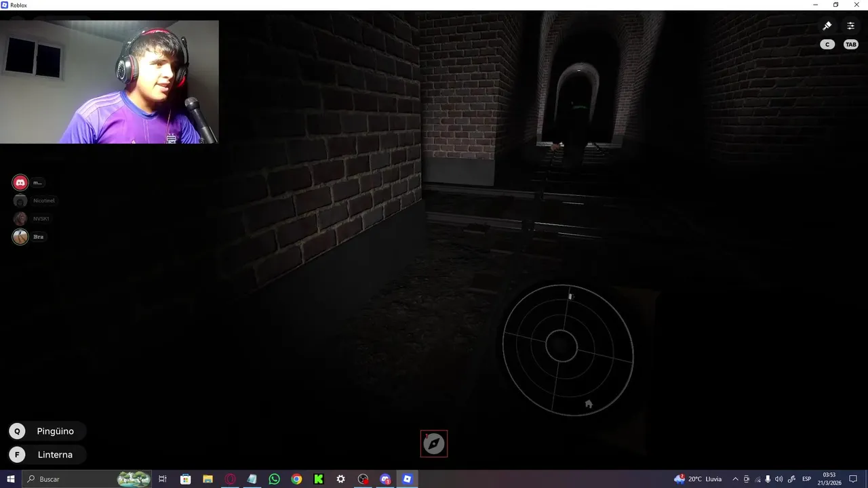Open the network Wi-Fi tray icon
This screenshot has height=488, width=868.
tap(757, 479)
